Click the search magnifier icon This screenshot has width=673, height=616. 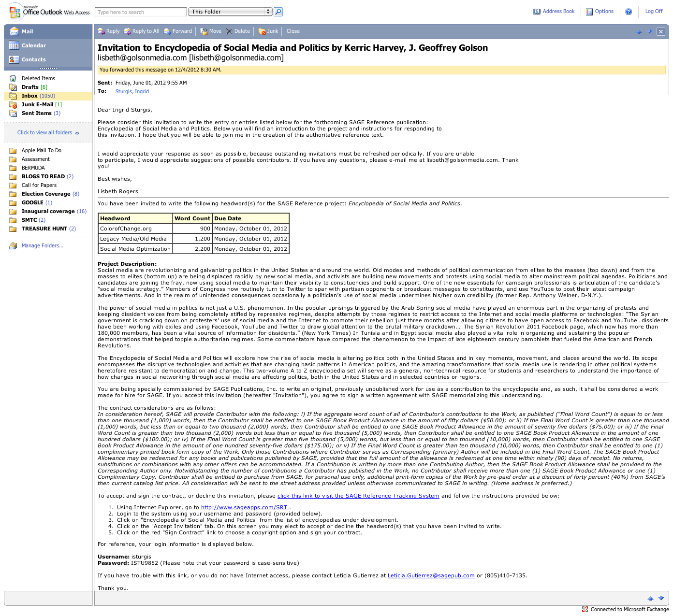pyautogui.click(x=278, y=12)
